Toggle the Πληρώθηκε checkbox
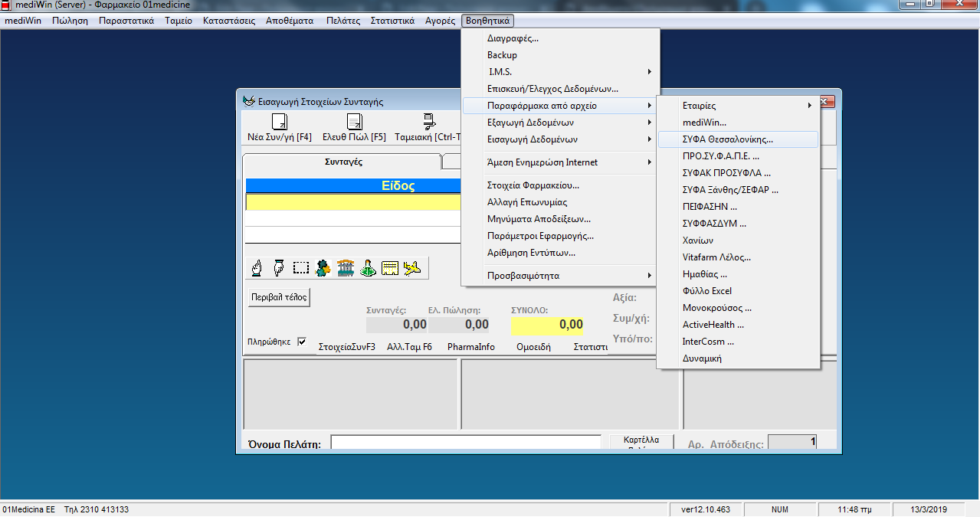 point(302,342)
